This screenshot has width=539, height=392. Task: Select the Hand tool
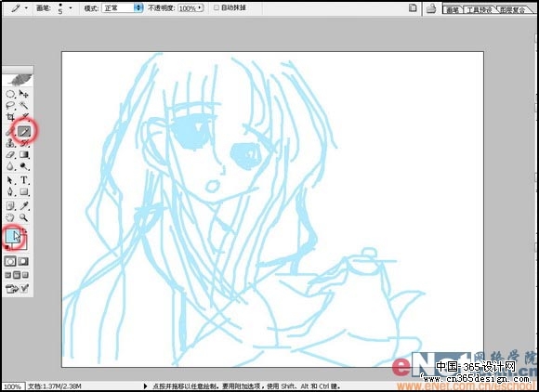10,217
